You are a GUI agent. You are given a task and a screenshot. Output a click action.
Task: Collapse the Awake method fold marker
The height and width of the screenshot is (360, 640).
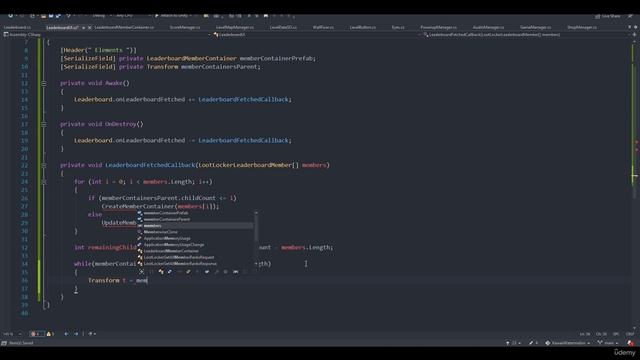click(x=44, y=83)
